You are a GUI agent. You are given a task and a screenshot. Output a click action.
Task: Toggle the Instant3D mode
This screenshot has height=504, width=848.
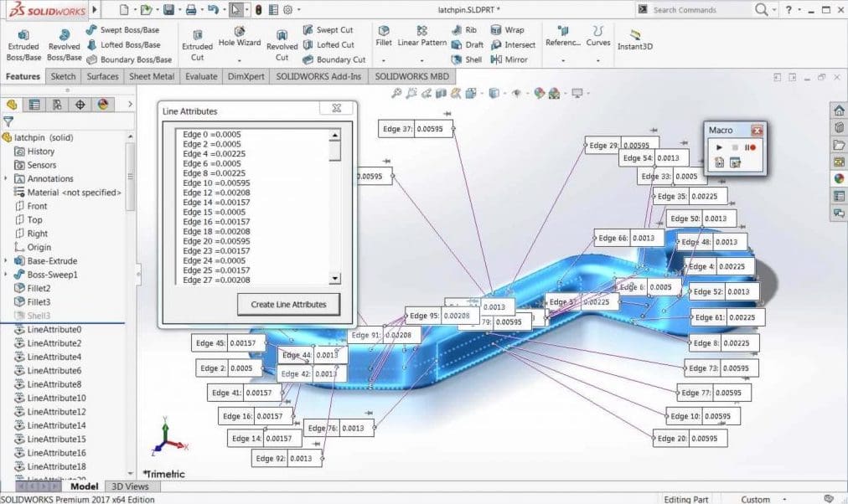pyautogui.click(x=635, y=42)
